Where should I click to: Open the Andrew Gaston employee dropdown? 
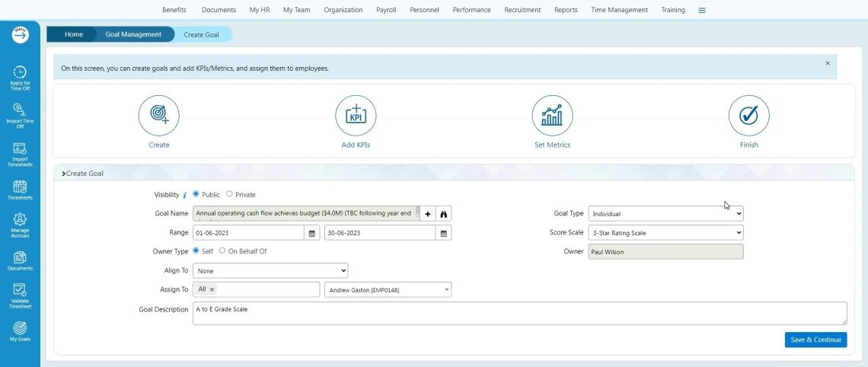pos(388,289)
